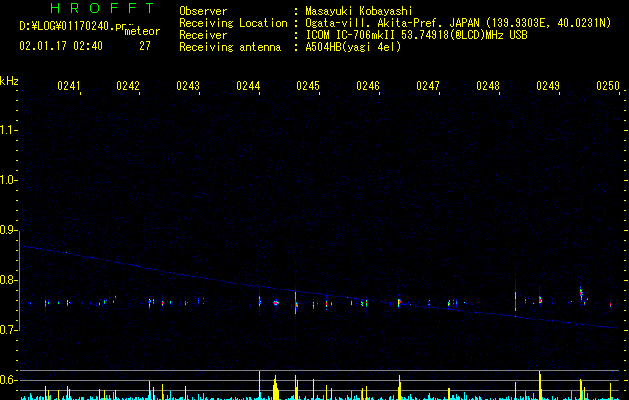
Task: Click the 0244 time axis marker
Action: pyautogui.click(x=248, y=86)
